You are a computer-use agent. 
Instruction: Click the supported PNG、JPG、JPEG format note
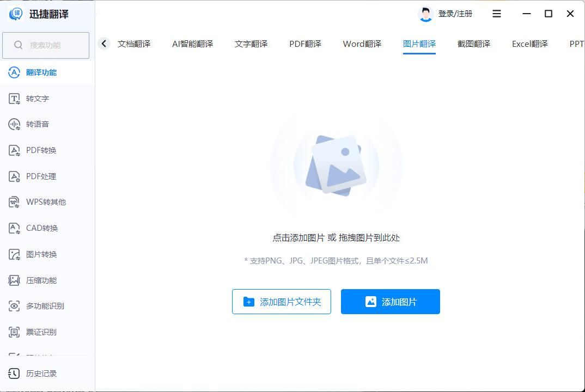click(x=336, y=261)
